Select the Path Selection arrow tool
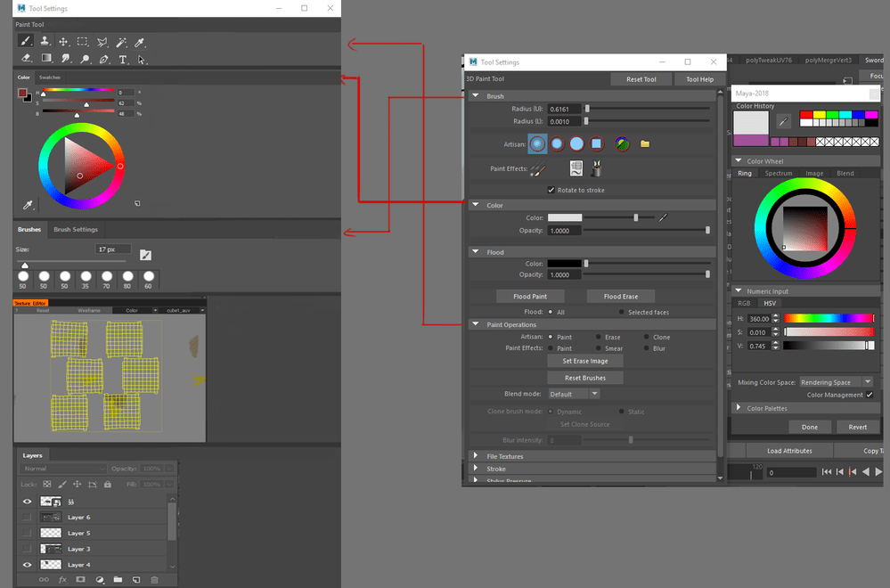890x588 pixels. (142, 60)
